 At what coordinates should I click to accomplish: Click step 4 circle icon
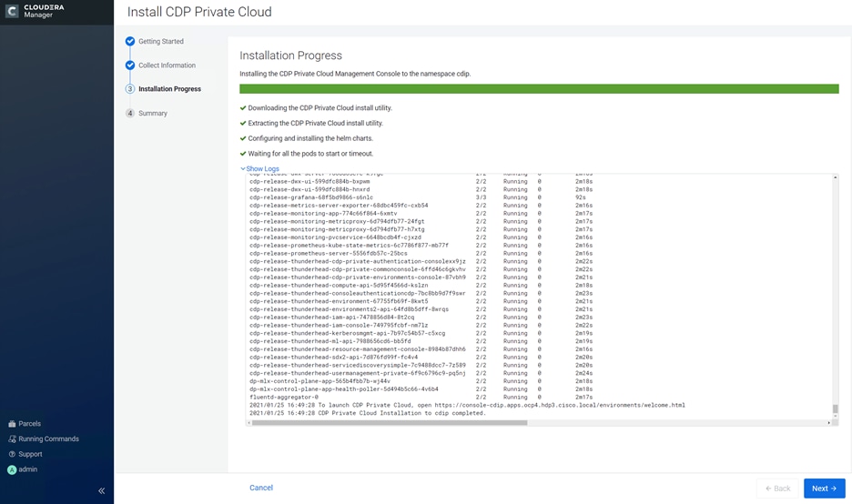pos(130,113)
